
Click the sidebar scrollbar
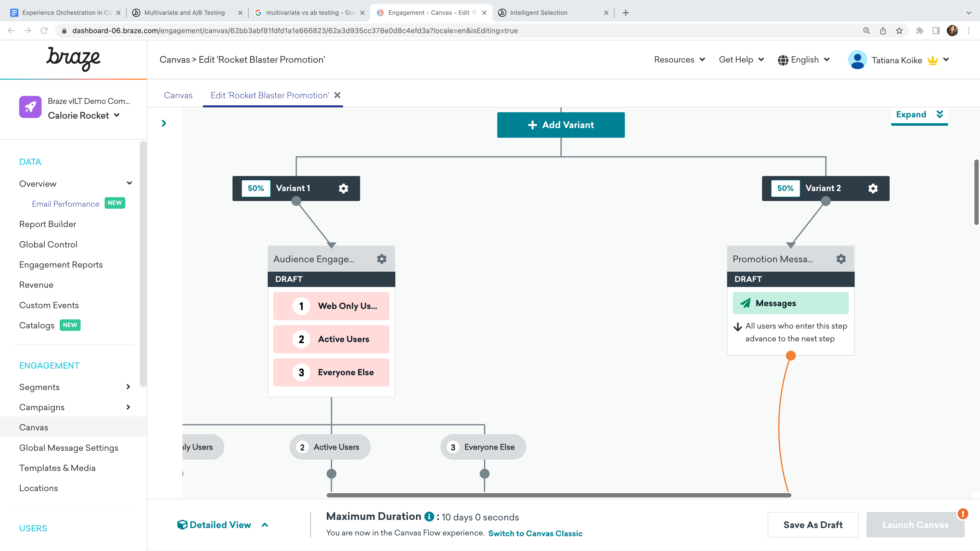pos(143,264)
